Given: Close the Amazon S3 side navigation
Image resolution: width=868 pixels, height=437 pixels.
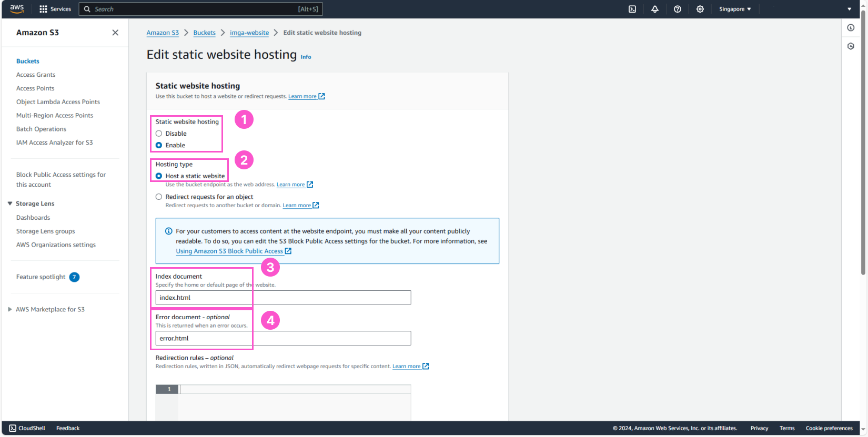Looking at the screenshot, I should click(x=115, y=33).
